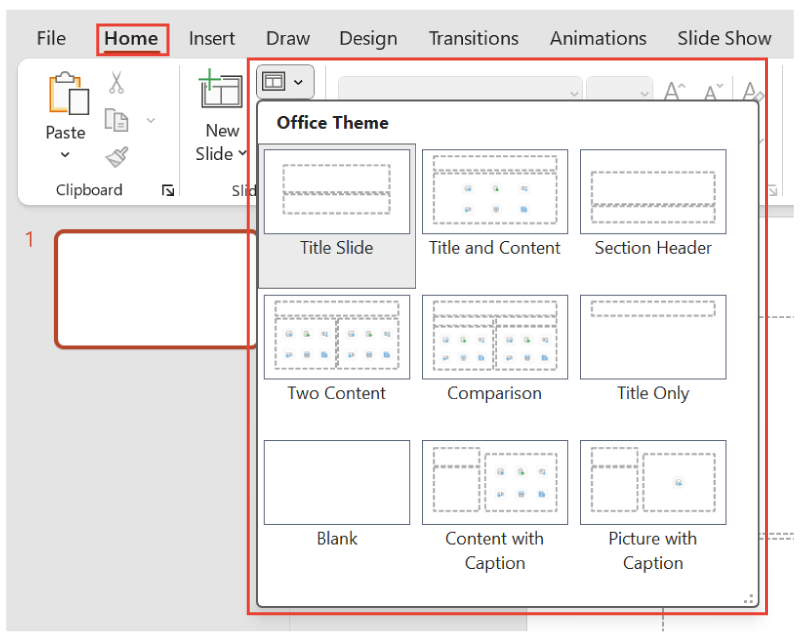Click the New Slide icon
This screenshot has width=800, height=641.
pos(220,90)
